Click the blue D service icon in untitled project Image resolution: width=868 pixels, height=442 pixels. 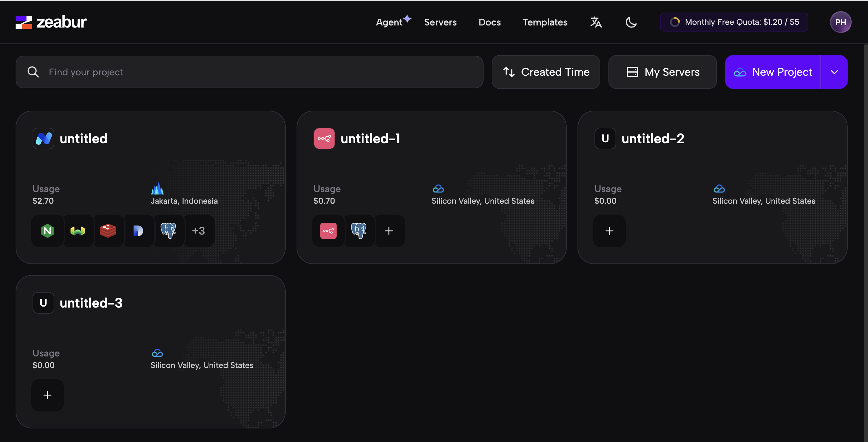click(x=138, y=231)
